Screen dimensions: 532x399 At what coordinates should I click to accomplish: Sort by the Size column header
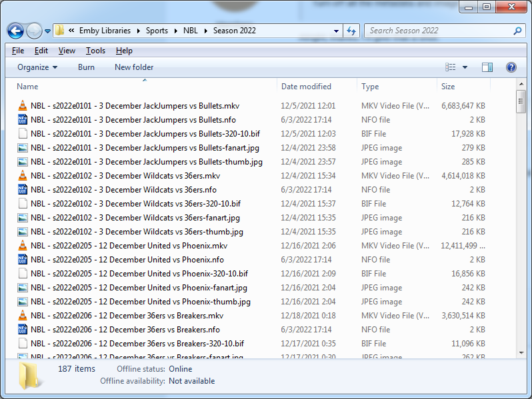click(448, 87)
